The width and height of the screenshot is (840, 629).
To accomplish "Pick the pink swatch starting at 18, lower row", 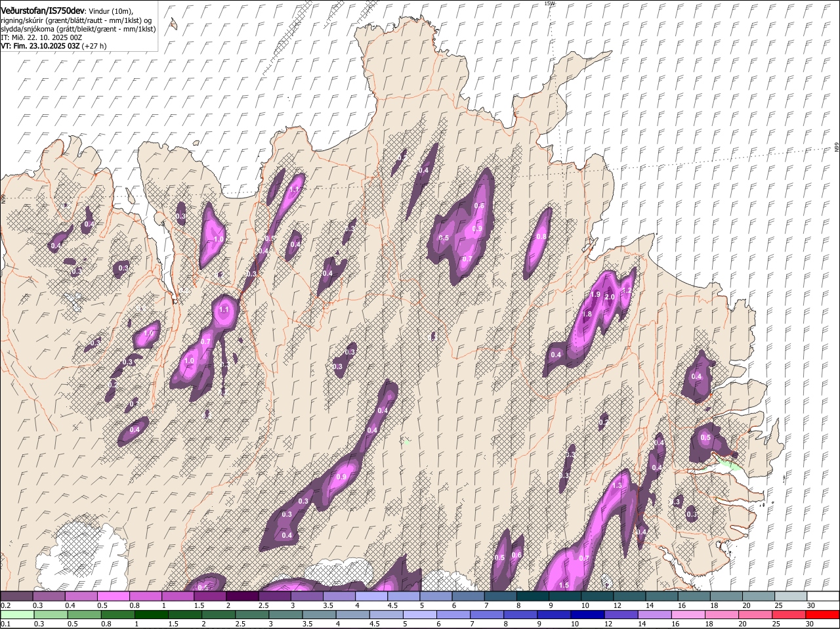I will (722, 615).
